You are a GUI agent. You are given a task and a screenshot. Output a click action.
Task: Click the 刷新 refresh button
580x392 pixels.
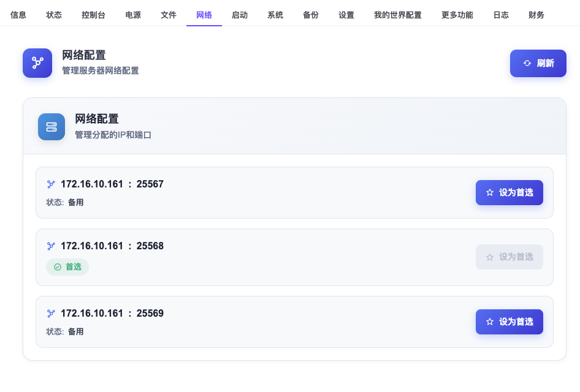538,63
